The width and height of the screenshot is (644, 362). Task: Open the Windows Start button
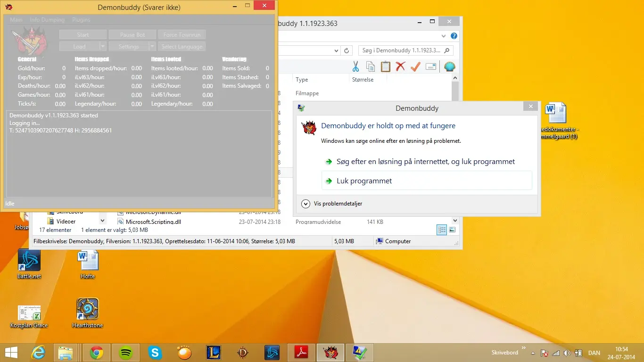coord(11,352)
